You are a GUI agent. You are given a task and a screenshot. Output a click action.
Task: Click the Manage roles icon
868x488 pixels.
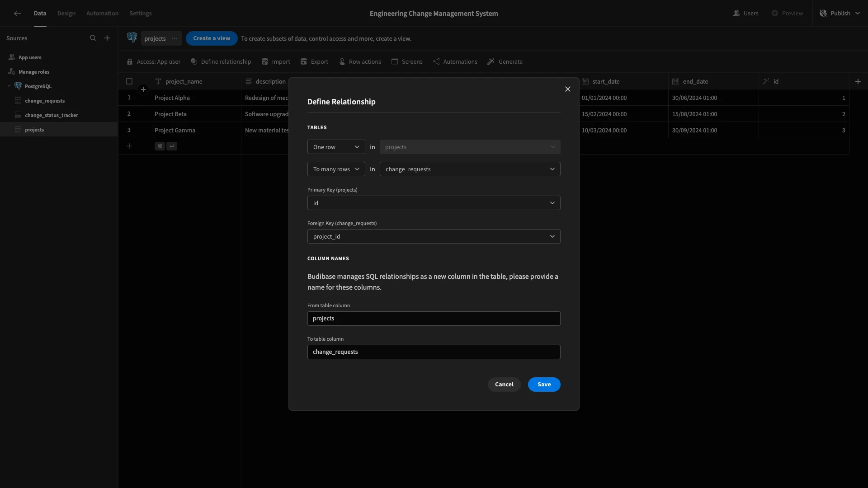pyautogui.click(x=12, y=72)
